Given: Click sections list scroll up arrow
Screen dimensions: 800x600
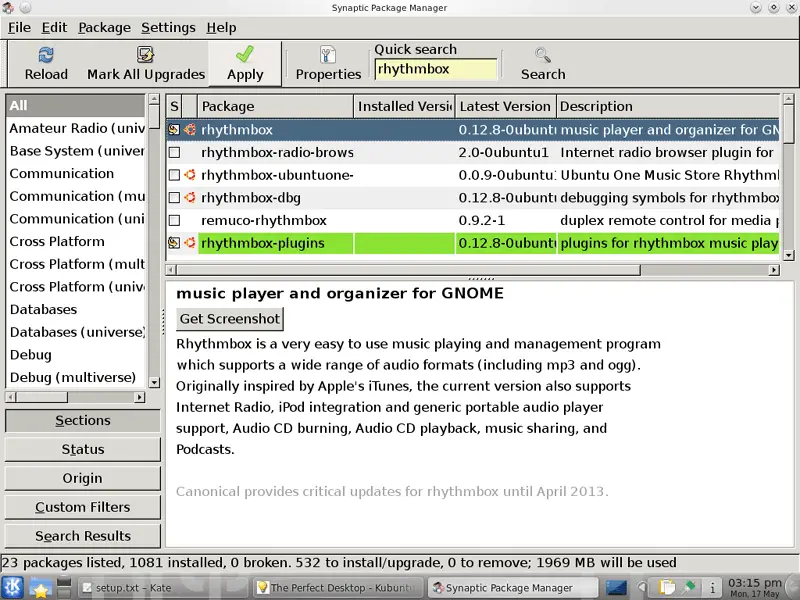Looking at the screenshot, I should click(154, 99).
